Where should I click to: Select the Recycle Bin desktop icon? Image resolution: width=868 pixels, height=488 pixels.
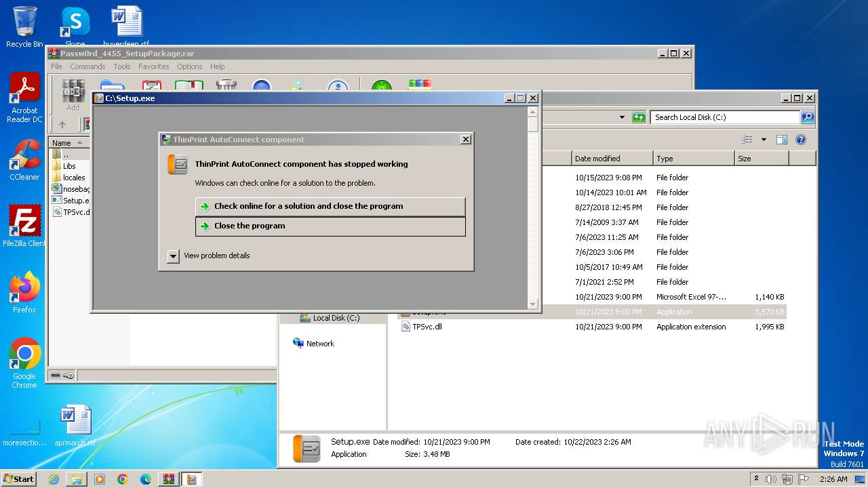tap(24, 27)
